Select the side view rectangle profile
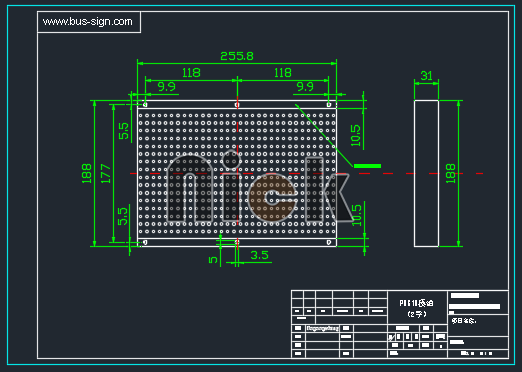 pyautogui.click(x=426, y=173)
